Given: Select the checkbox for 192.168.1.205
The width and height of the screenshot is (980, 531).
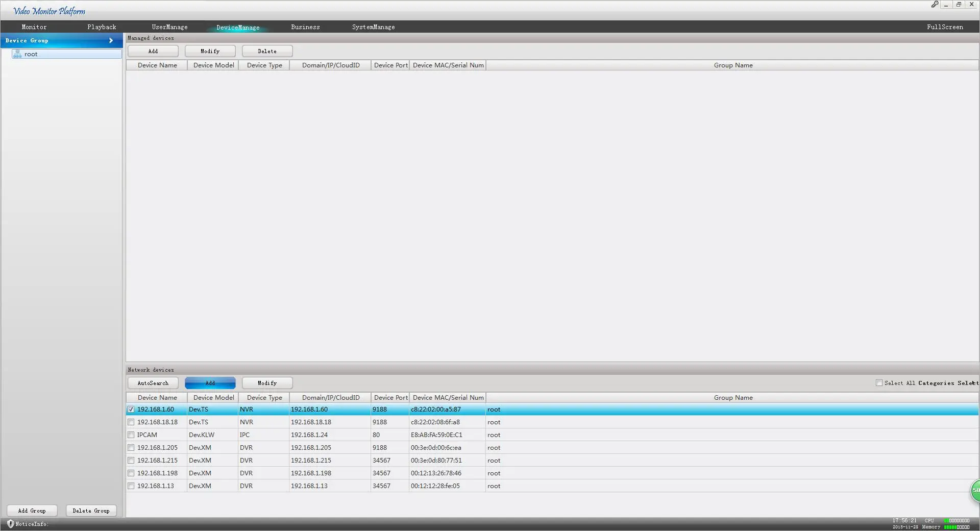Looking at the screenshot, I should [x=131, y=448].
